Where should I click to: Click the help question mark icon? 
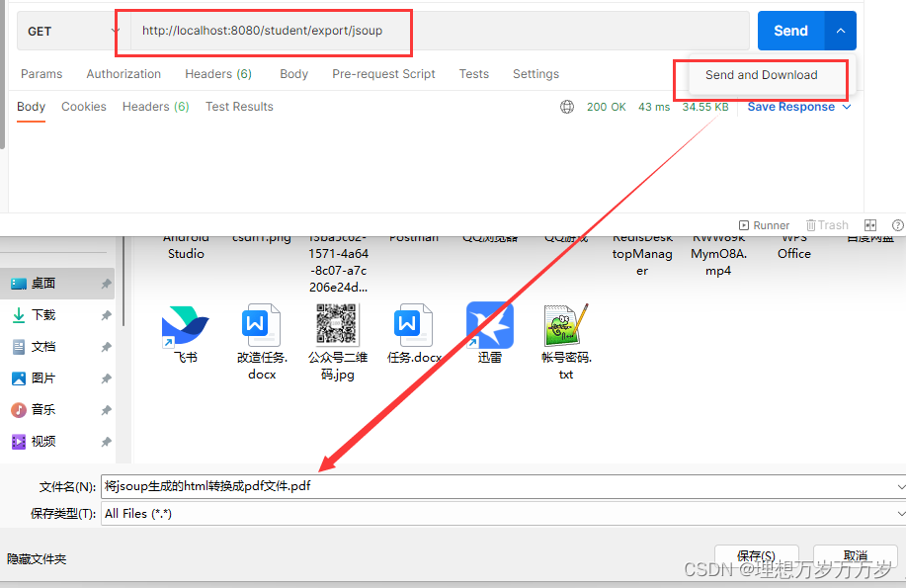(x=898, y=225)
